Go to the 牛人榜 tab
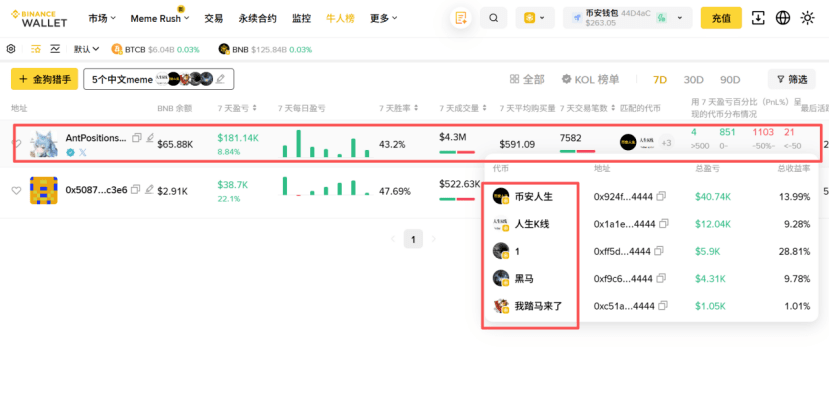This screenshot has width=829, height=418. (339, 18)
